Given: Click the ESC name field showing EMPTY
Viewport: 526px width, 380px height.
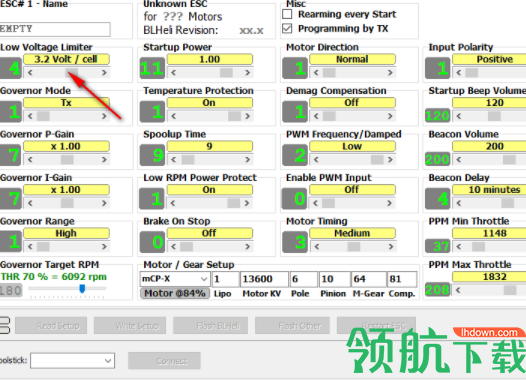Looking at the screenshot, I should (x=55, y=29).
